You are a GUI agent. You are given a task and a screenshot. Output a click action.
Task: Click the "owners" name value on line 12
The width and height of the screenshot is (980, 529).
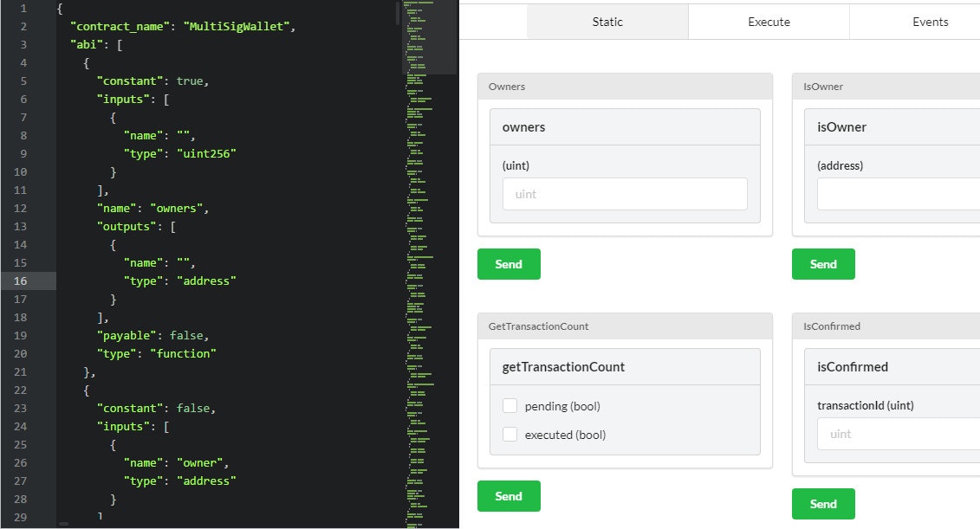point(176,208)
